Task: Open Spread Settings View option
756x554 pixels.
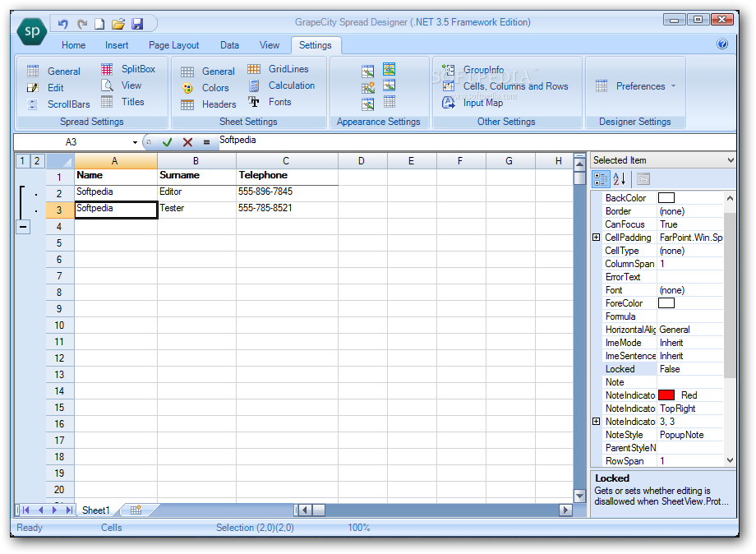Action: coord(121,85)
